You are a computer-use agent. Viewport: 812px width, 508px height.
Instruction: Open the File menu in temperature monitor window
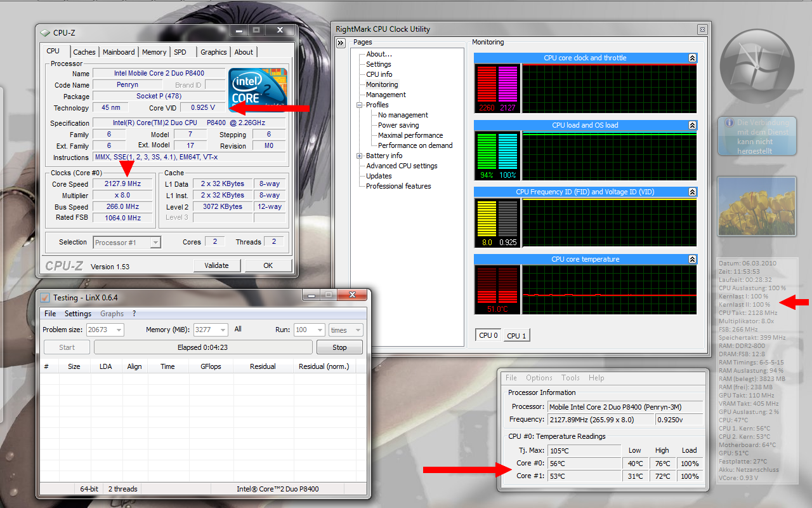tap(511, 378)
